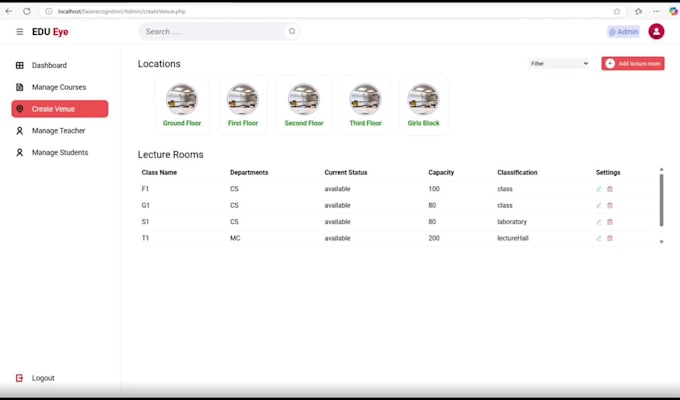The image size is (680, 400).
Task: Click edit pencil for S1 room
Action: (x=599, y=222)
